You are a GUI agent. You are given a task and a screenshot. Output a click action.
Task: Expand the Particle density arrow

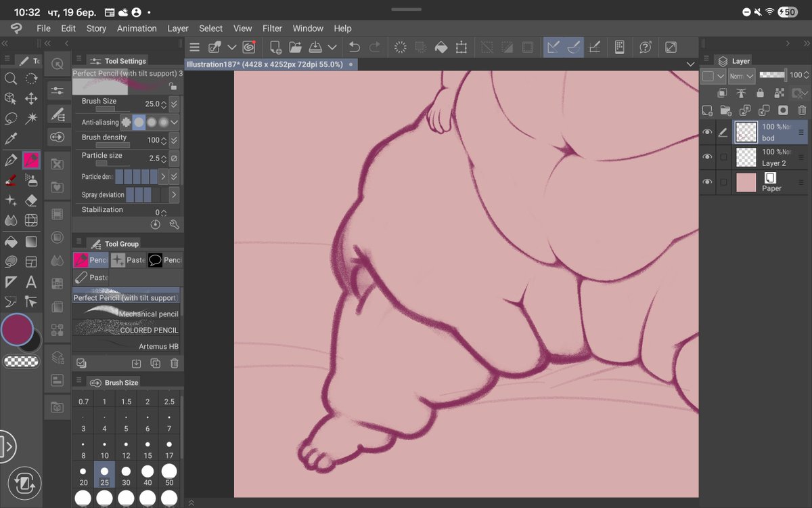click(162, 177)
